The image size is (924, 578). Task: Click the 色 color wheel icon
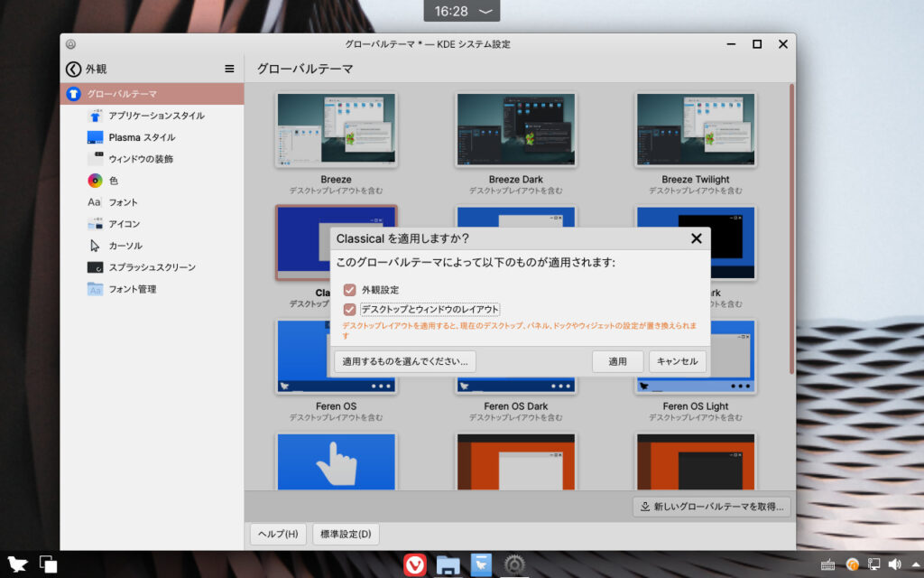[95, 181]
